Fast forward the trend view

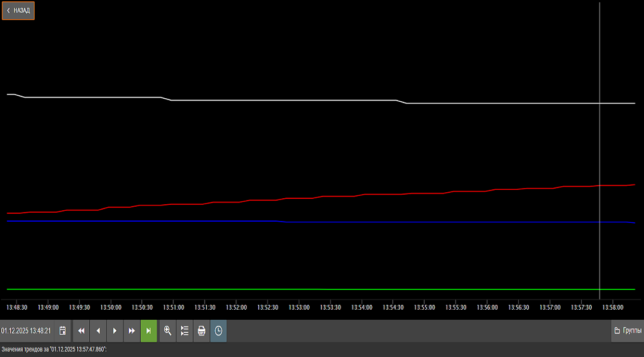(x=131, y=331)
